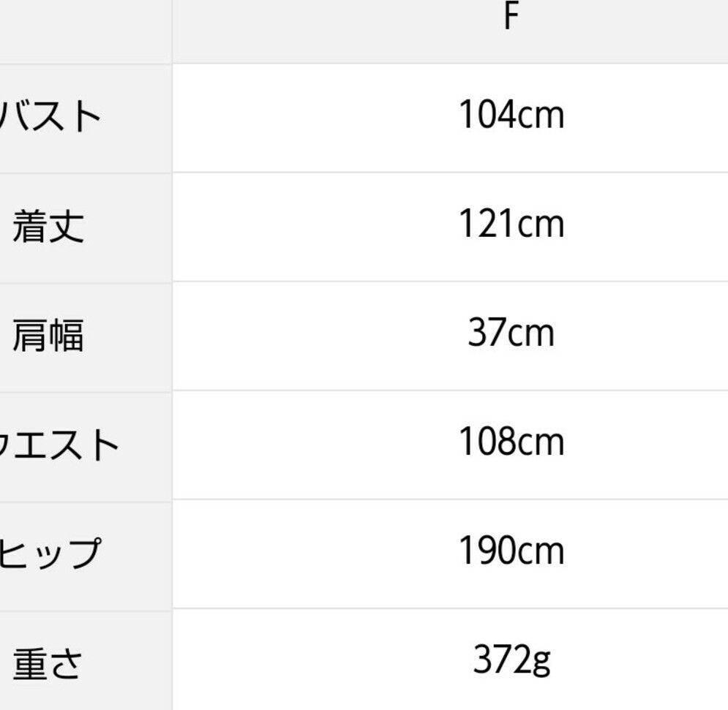
Task: Click the empty header cell beside F
Action: (x=85, y=29)
